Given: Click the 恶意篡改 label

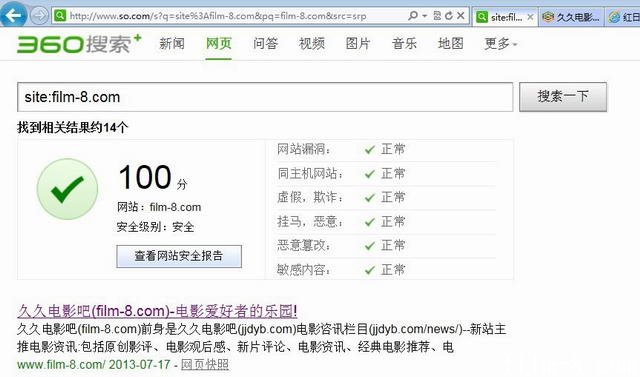Looking at the screenshot, I should tap(304, 246).
